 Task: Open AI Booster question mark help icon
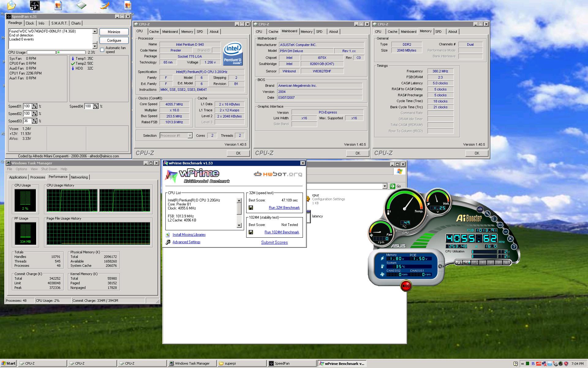click(514, 247)
